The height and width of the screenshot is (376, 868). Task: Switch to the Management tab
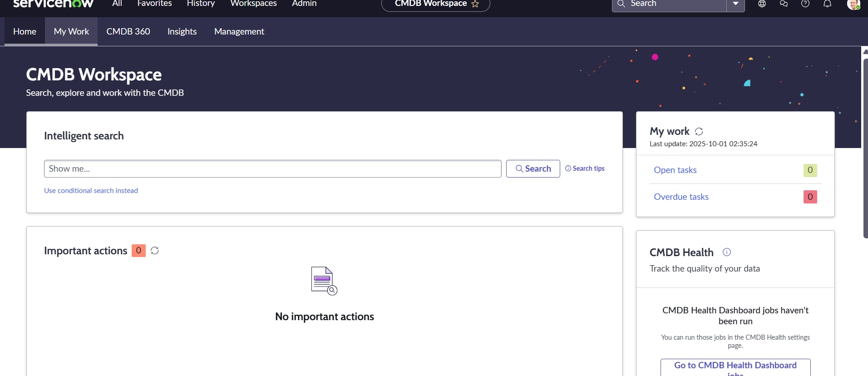[239, 31]
